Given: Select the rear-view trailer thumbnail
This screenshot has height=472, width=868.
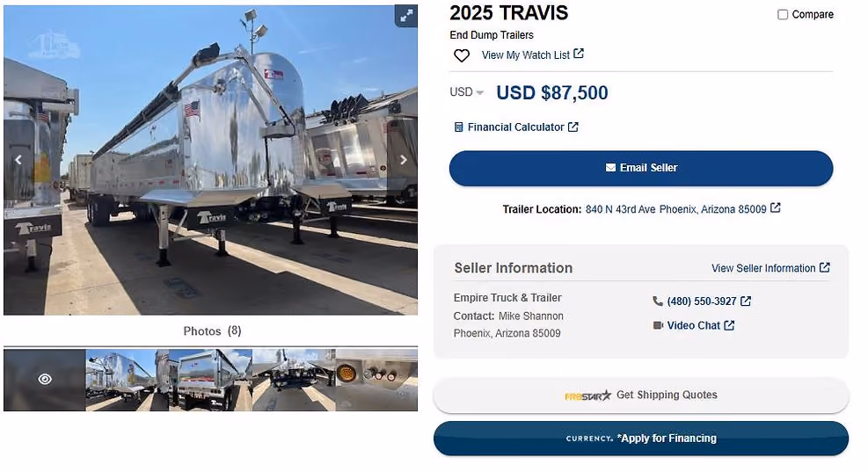Looking at the screenshot, I should pos(210,380).
